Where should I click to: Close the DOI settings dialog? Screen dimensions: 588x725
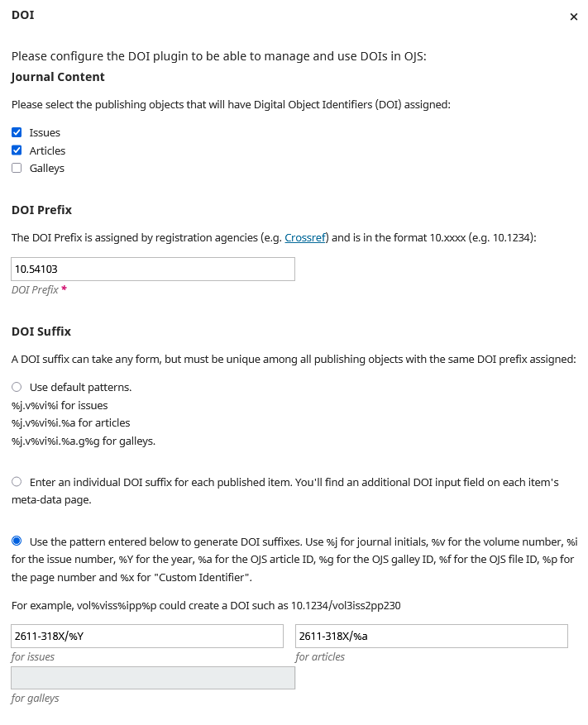574,17
